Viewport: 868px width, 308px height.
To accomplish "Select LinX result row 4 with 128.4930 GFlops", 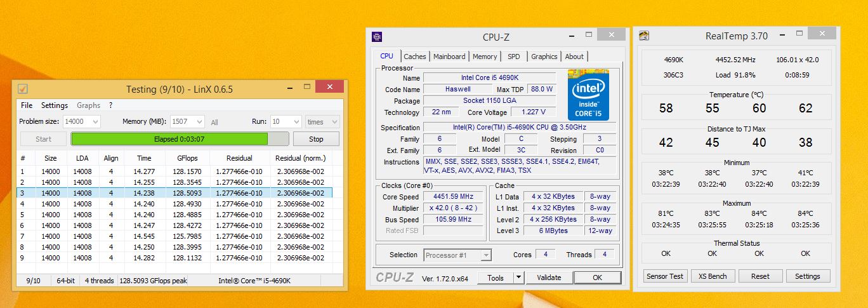I will (x=174, y=204).
